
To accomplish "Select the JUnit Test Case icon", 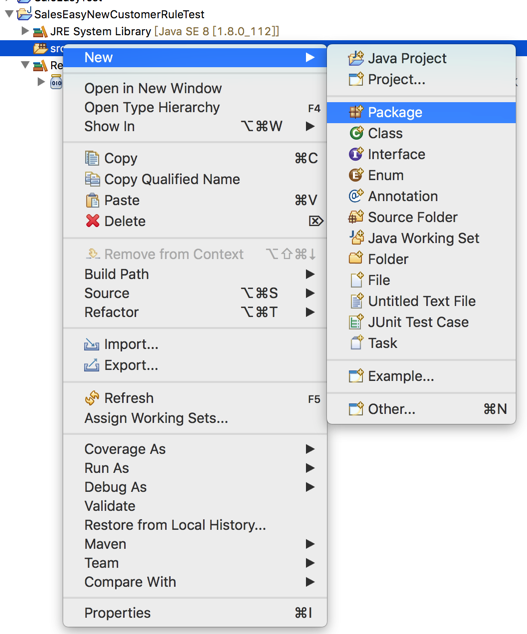I will (356, 322).
